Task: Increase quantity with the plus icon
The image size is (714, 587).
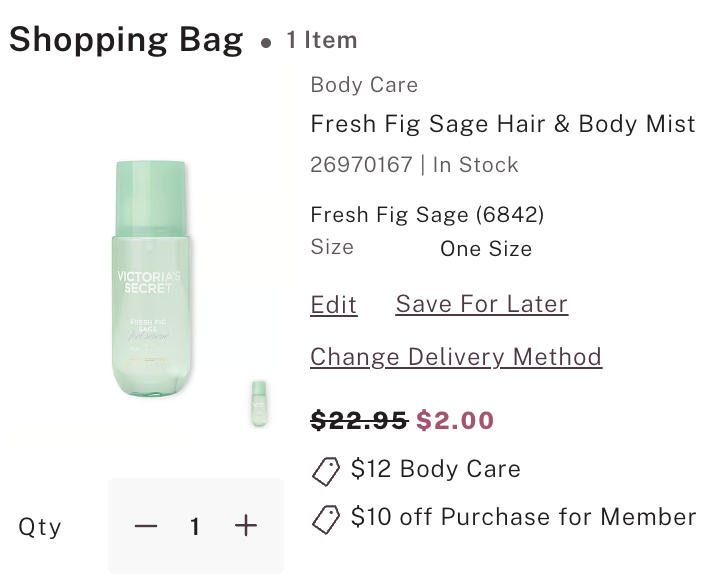Action: pyautogui.click(x=246, y=526)
